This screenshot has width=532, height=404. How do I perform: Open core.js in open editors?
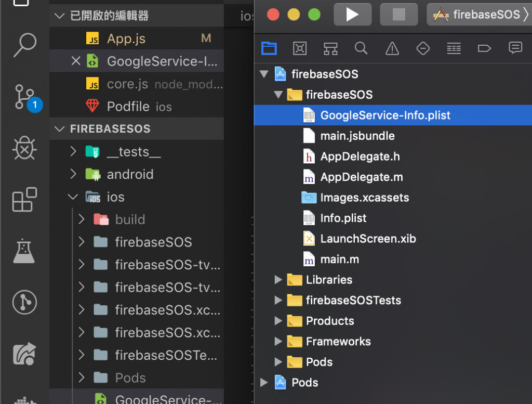pyautogui.click(x=137, y=84)
